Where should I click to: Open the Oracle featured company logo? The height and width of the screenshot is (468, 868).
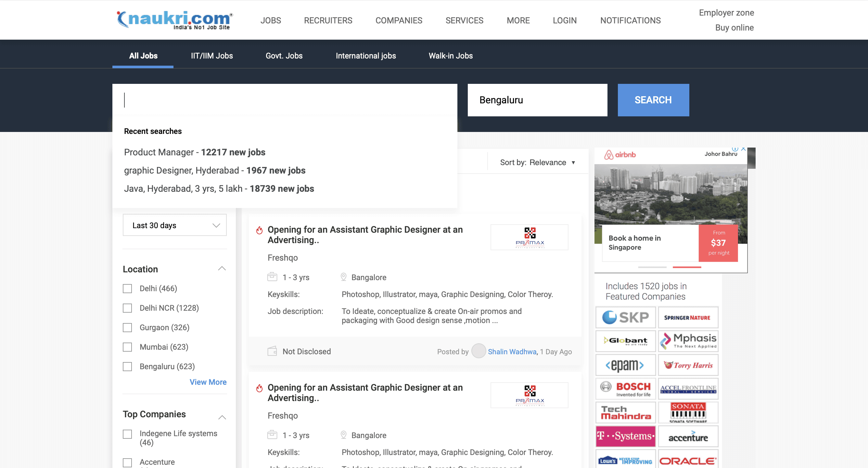(x=688, y=460)
